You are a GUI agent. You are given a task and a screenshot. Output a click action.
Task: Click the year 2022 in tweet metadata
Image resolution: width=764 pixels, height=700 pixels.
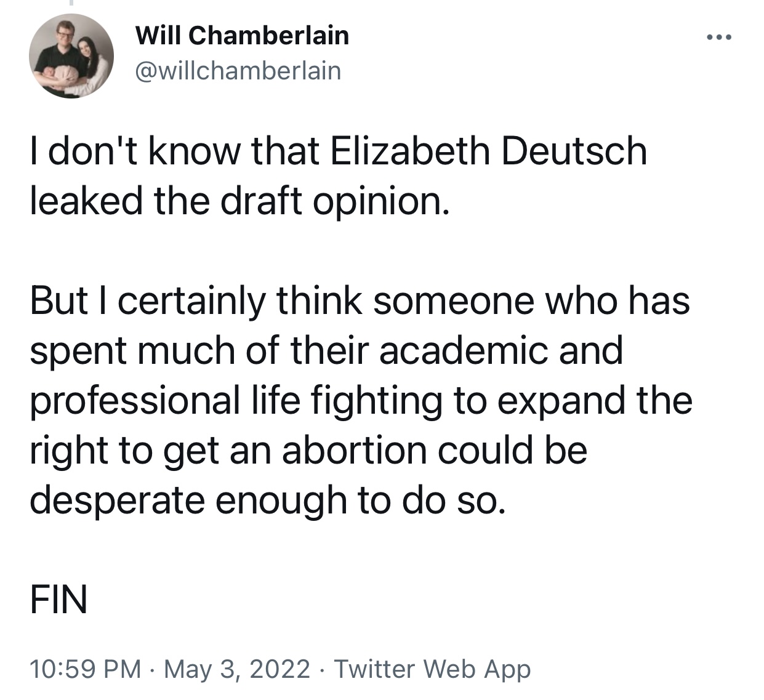pyautogui.click(x=279, y=669)
